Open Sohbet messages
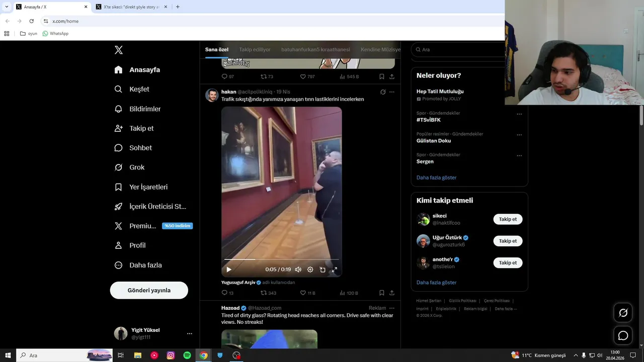Screen dimensions: 644x362 pos(133,148)
